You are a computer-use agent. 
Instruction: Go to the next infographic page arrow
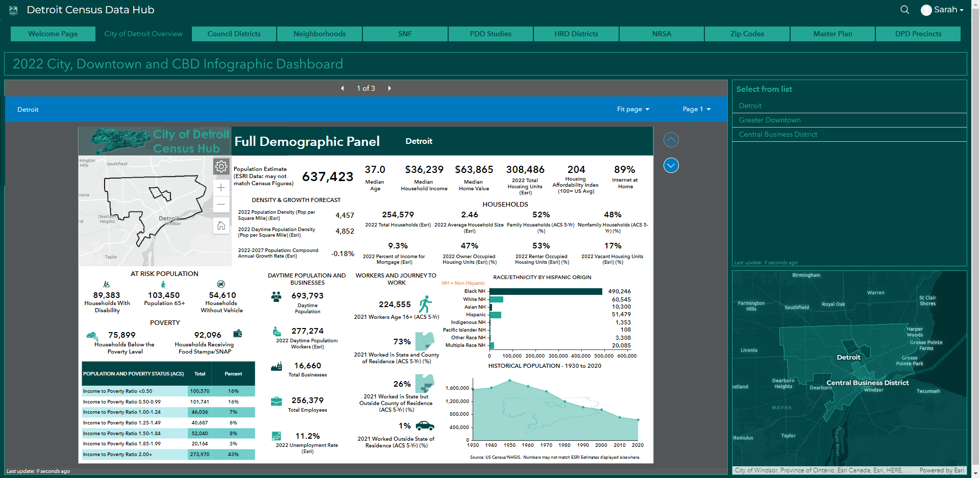(x=389, y=88)
